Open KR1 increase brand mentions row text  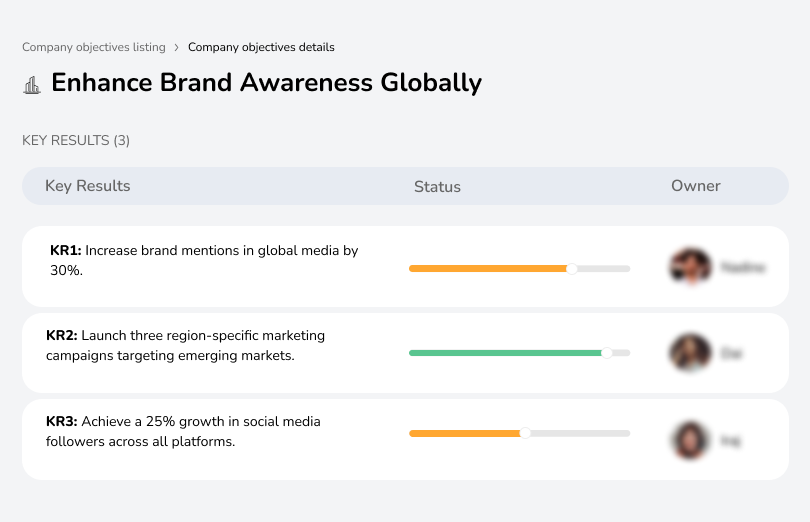204,260
